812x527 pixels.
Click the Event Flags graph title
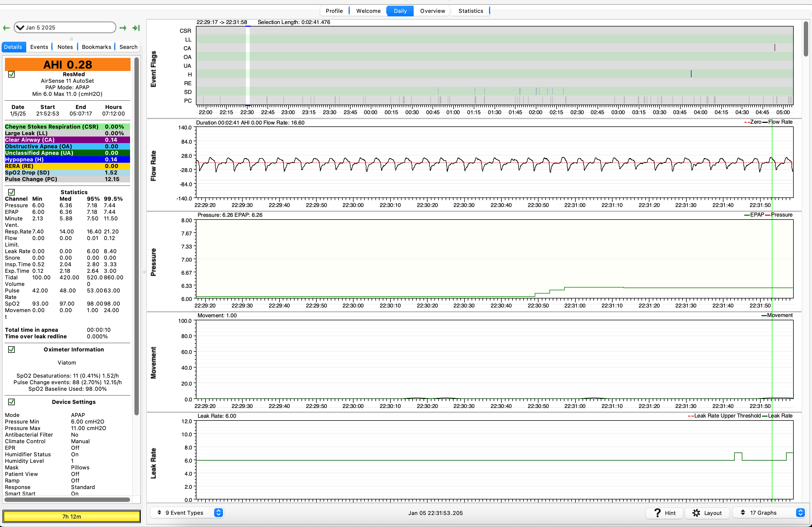[x=154, y=69]
